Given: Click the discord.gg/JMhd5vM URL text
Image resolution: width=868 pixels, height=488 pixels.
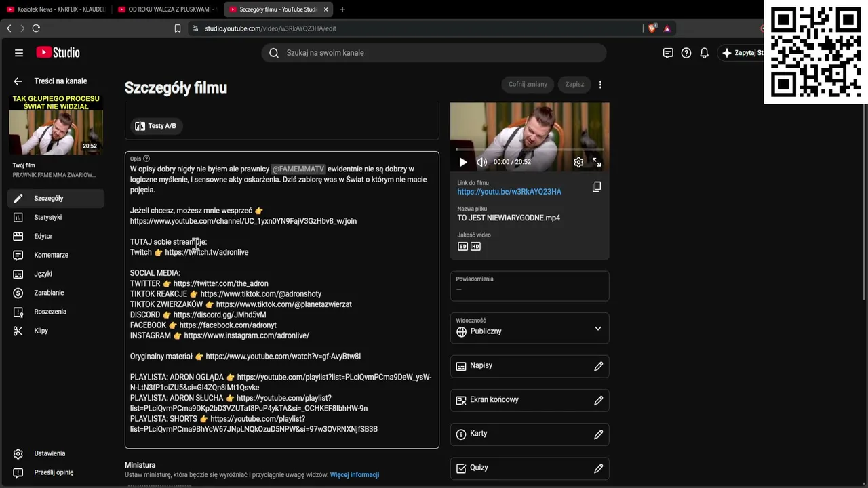Looking at the screenshot, I should (x=220, y=315).
